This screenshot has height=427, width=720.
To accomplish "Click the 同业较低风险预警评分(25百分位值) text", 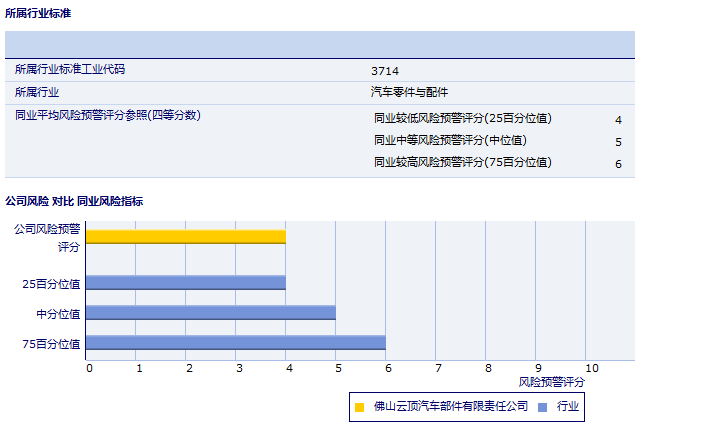I will coord(462,119).
